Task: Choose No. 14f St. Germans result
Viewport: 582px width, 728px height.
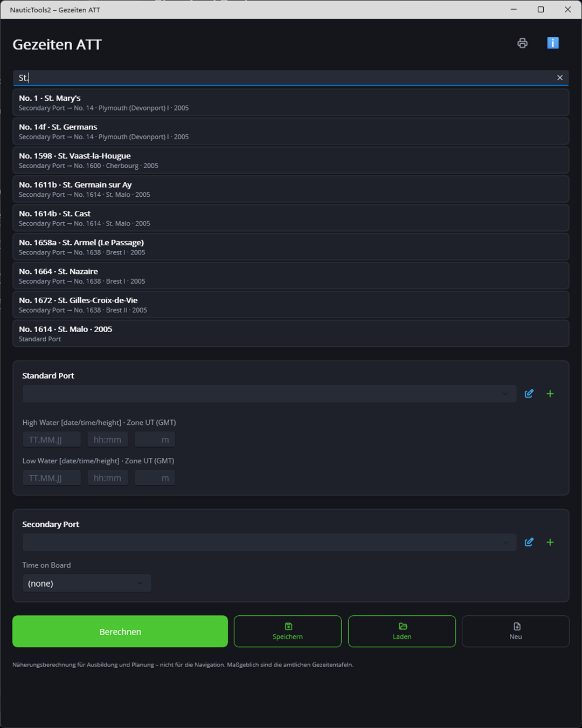Action: (291, 132)
